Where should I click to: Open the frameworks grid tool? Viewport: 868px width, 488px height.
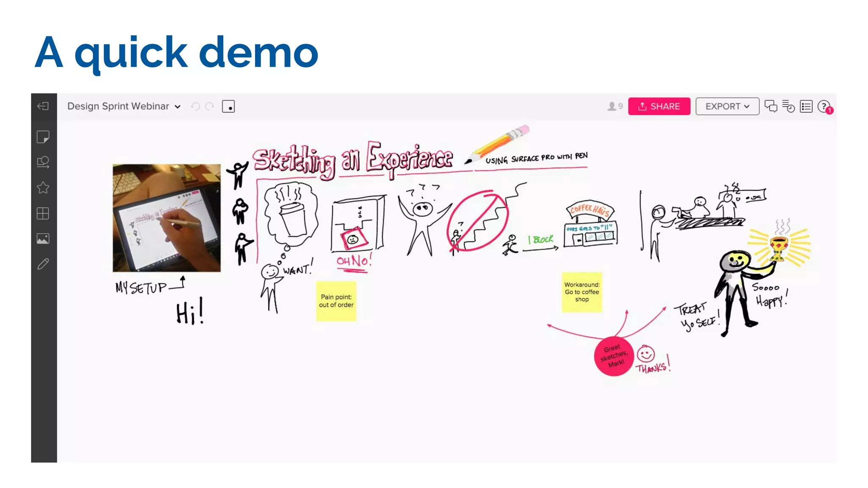coord(43,213)
